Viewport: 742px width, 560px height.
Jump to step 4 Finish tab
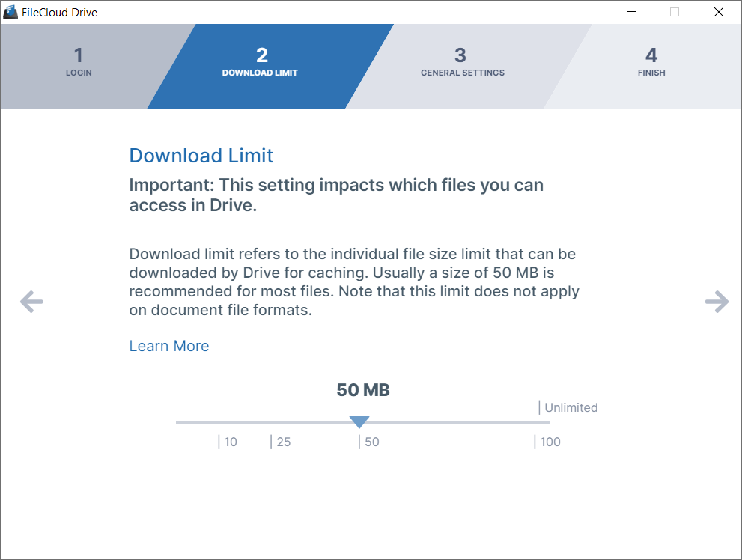(x=651, y=63)
